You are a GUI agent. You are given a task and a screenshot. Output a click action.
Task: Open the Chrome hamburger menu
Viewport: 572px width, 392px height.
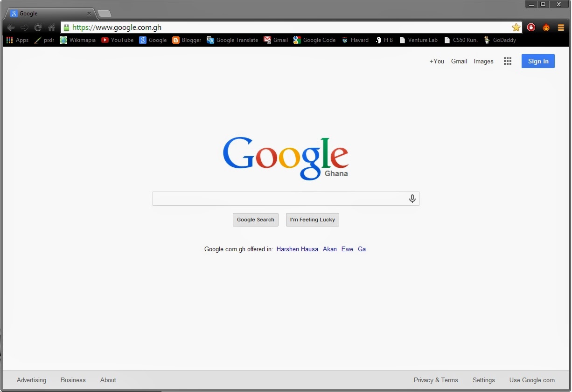click(561, 28)
